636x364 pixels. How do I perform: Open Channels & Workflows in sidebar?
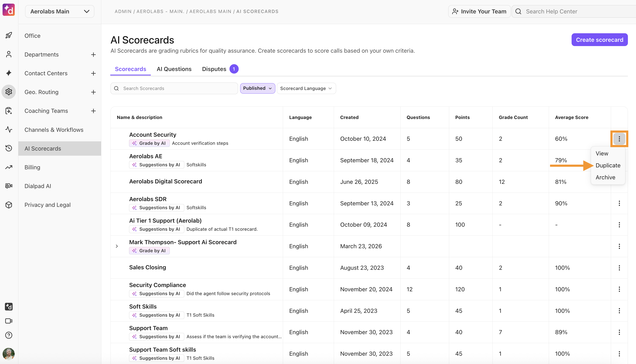point(54,130)
